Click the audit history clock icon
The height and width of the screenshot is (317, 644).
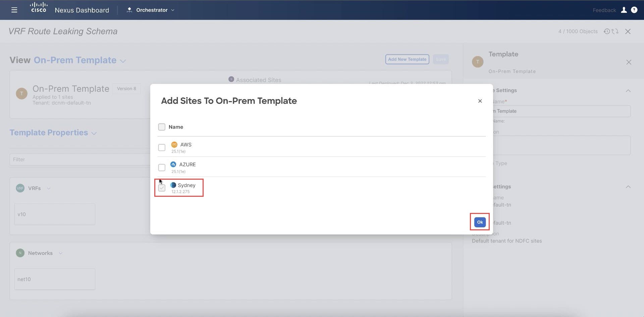pyautogui.click(x=607, y=31)
